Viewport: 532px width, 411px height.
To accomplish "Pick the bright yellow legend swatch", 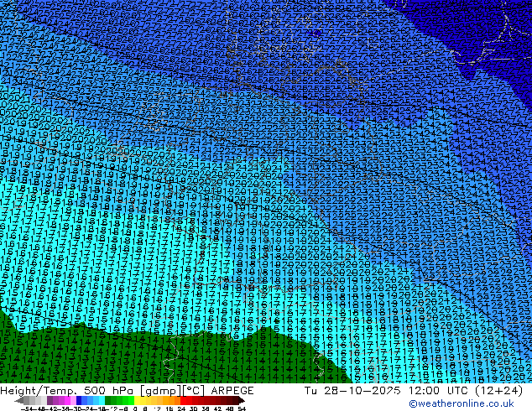I will coord(137,400).
